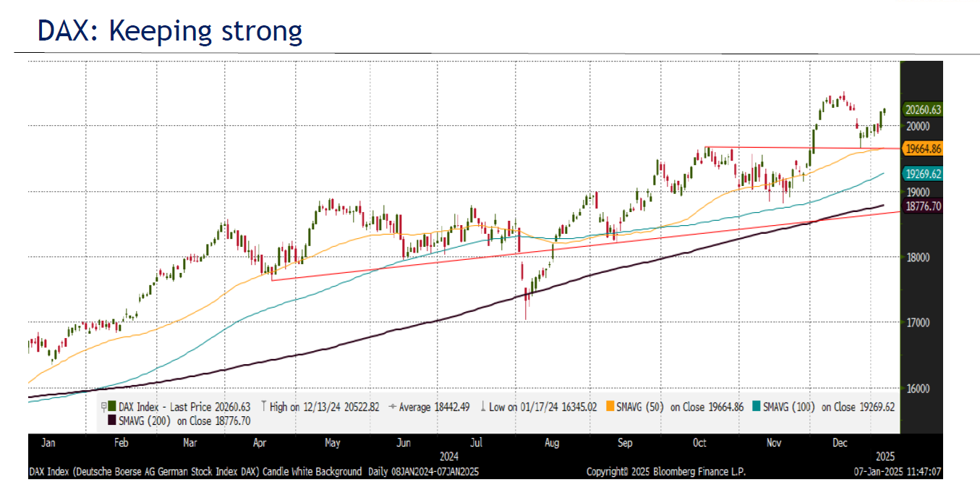This screenshot has width=980, height=498.
Task: Click the Average marker icon in legend
Action: [x=393, y=407]
